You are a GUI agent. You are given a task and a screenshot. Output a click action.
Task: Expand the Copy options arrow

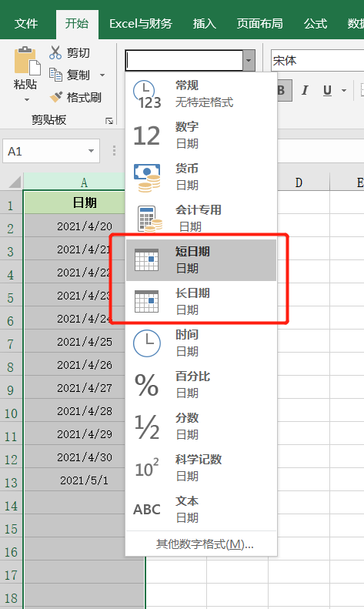point(102,75)
